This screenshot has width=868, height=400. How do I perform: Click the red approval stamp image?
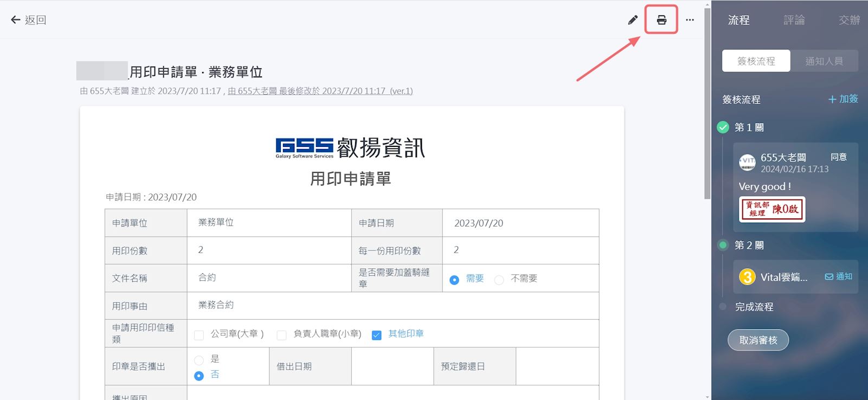tap(772, 209)
